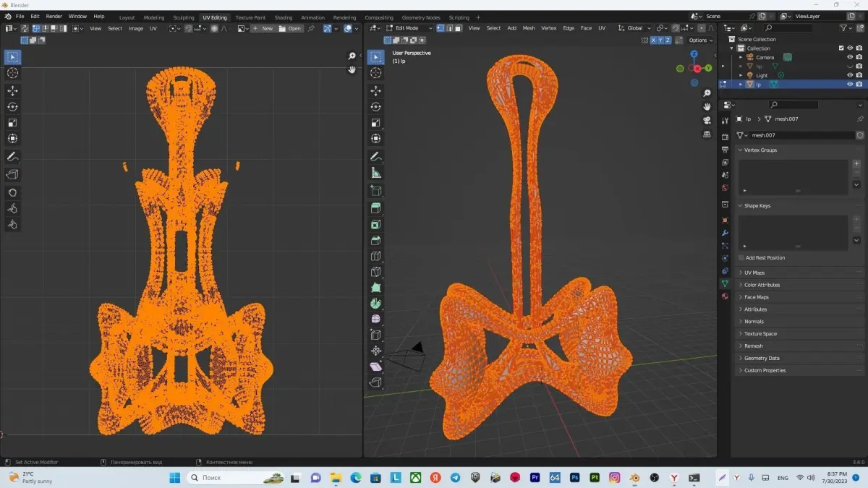Select the Grab sculpt tool in UV editor
This screenshot has width=868, height=488.
(x=12, y=192)
